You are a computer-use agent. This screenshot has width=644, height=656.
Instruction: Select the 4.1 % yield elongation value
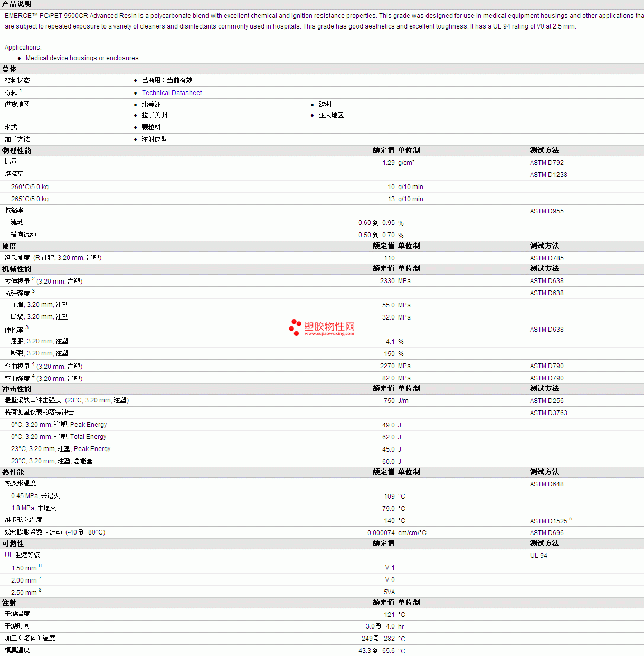tap(394, 342)
